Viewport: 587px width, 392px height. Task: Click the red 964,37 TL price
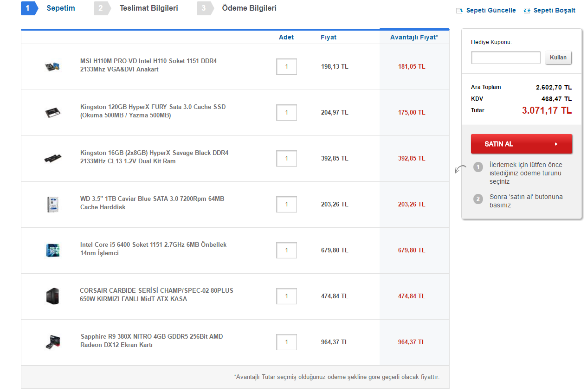pyautogui.click(x=412, y=342)
